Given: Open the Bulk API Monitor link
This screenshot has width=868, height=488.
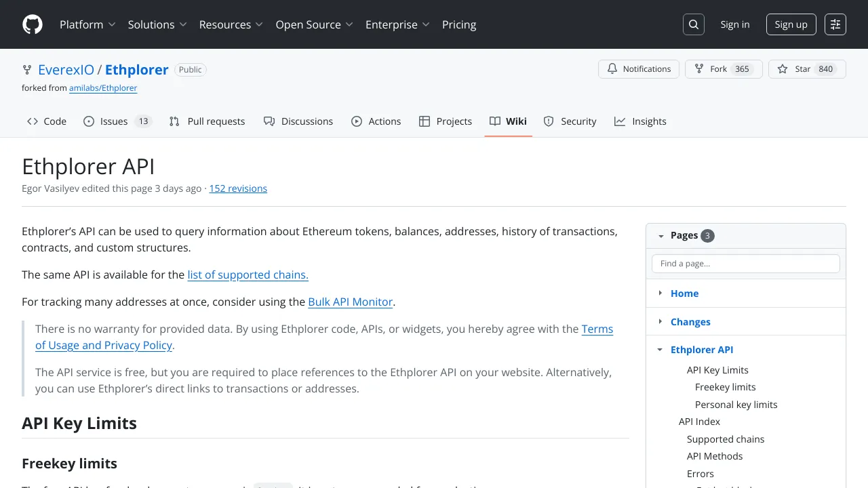Looking at the screenshot, I should pos(351,302).
